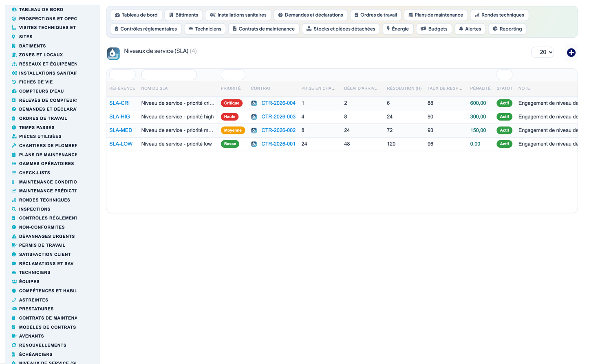Open Réclamations et SAV in sidebar
This screenshot has height=364, width=589.
point(46,263)
